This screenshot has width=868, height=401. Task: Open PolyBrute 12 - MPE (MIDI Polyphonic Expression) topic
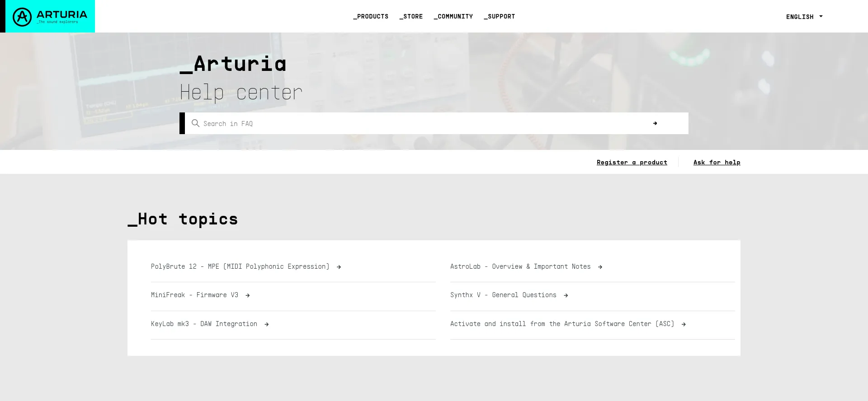pos(240,266)
